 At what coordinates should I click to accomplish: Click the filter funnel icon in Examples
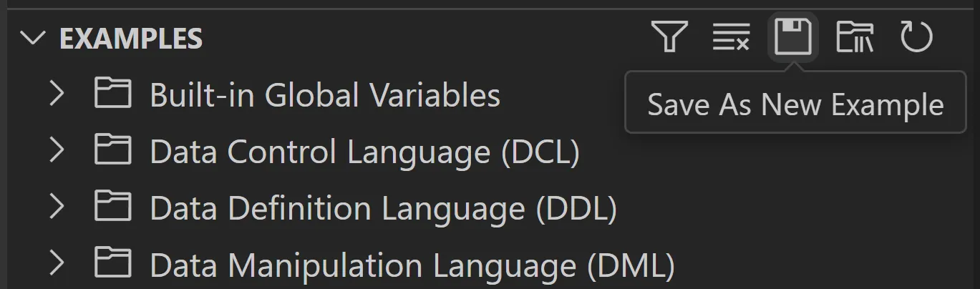pos(669,37)
